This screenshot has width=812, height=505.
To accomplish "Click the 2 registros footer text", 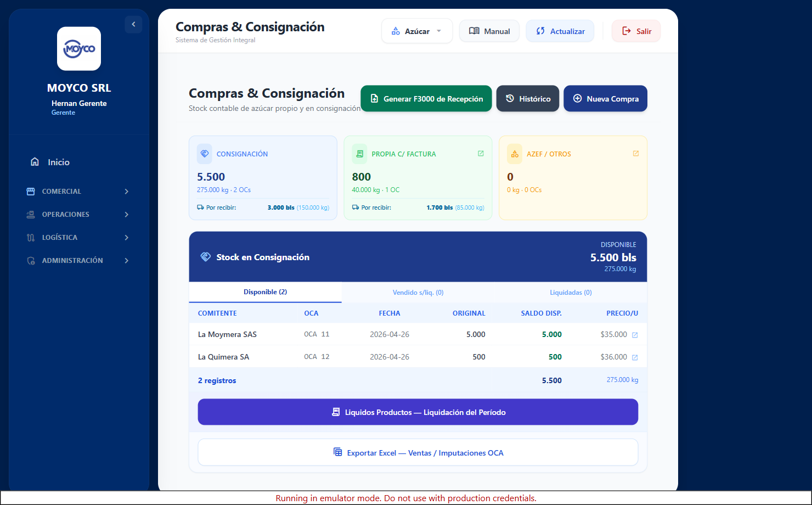I will click(x=217, y=380).
